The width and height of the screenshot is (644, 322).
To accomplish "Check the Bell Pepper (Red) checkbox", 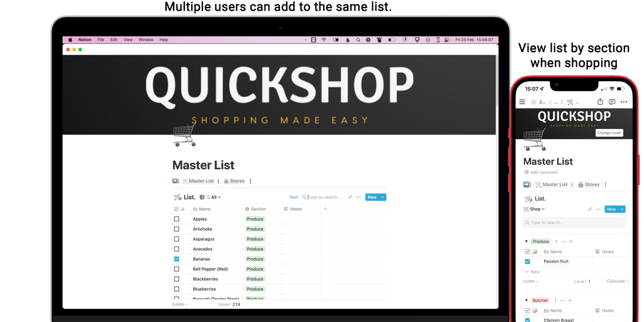I will 177,269.
